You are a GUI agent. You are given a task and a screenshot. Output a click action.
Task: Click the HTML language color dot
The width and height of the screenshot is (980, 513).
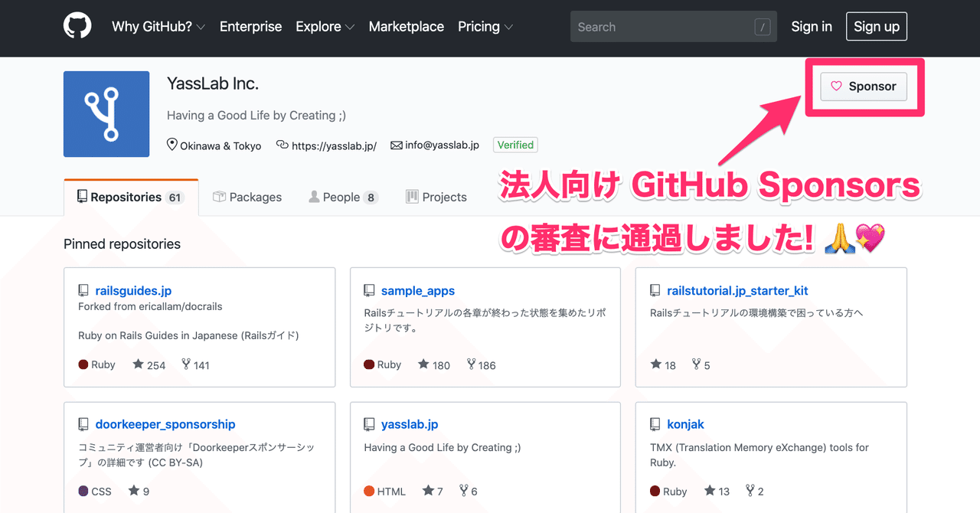[x=369, y=491]
